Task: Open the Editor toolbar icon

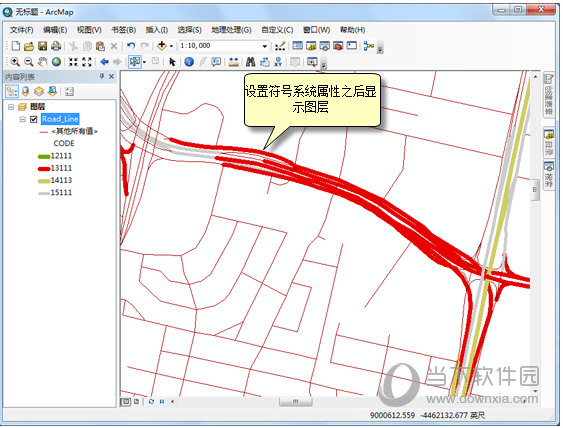Action: point(280,46)
